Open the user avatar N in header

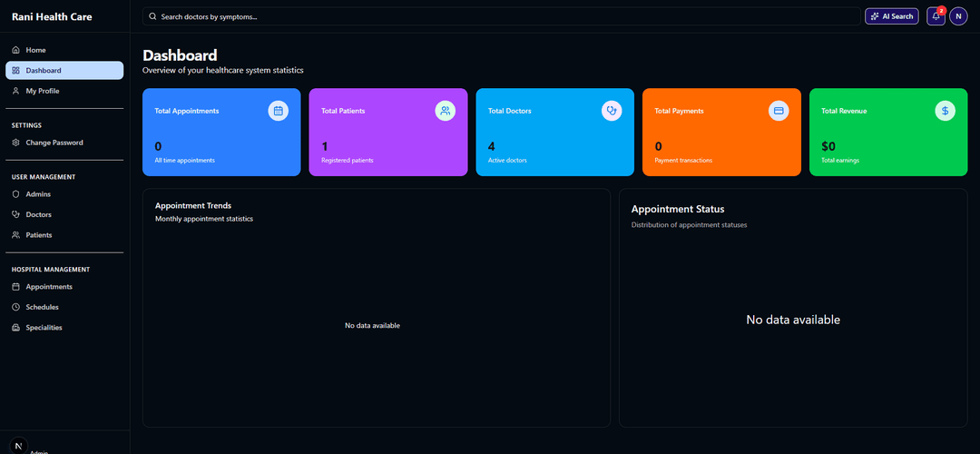click(958, 16)
